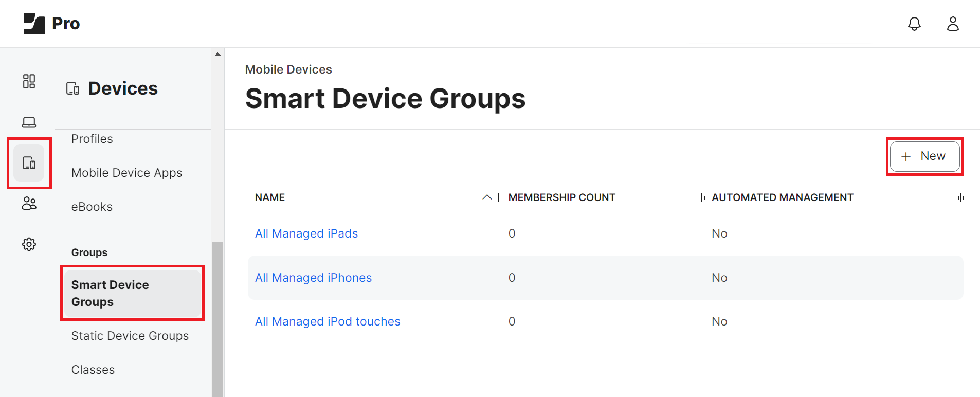980x397 pixels.
Task: Open the All Managed iPod touches group
Action: [x=327, y=321]
